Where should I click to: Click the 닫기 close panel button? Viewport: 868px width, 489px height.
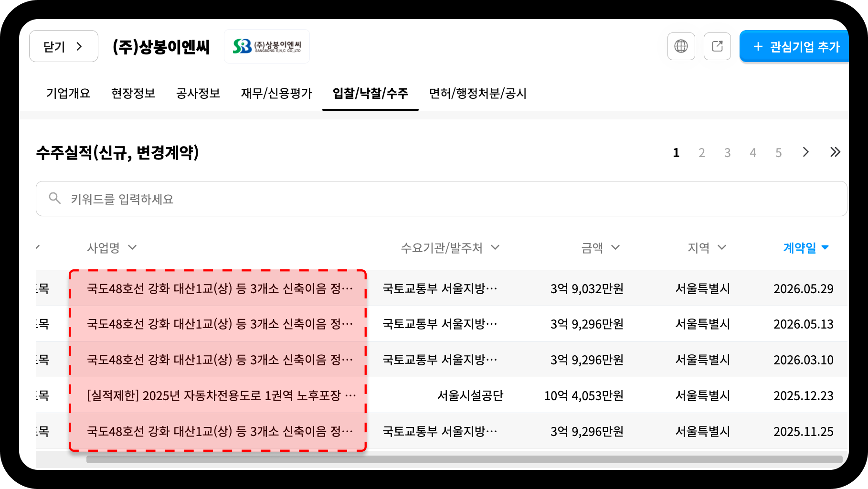click(x=64, y=46)
